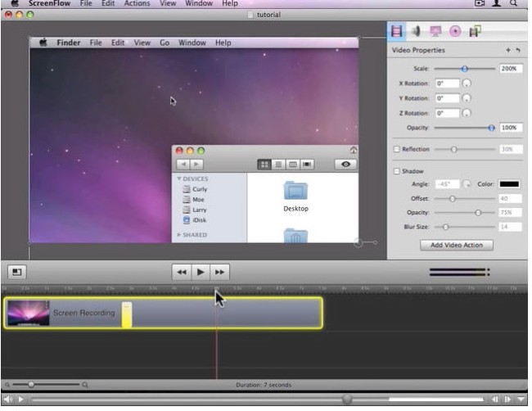Open the Audio Properties speaker tab
The height and width of the screenshot is (411, 532).
(416, 31)
